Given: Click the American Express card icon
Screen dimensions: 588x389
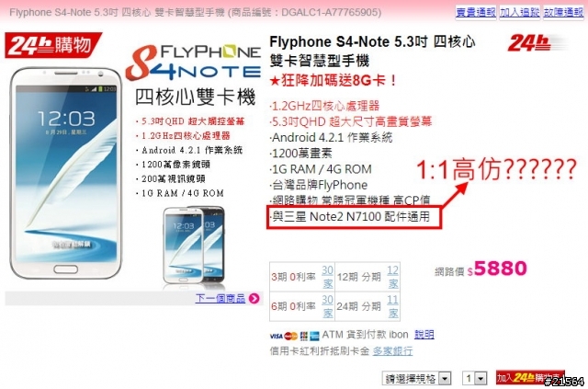Looking at the screenshot, I should click(x=314, y=336).
